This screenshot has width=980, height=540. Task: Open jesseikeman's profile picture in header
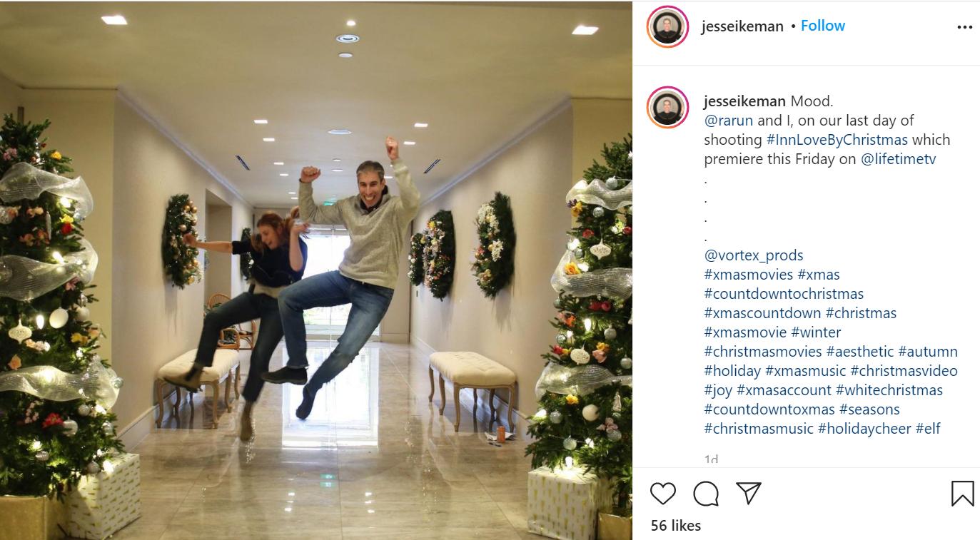pos(667,27)
